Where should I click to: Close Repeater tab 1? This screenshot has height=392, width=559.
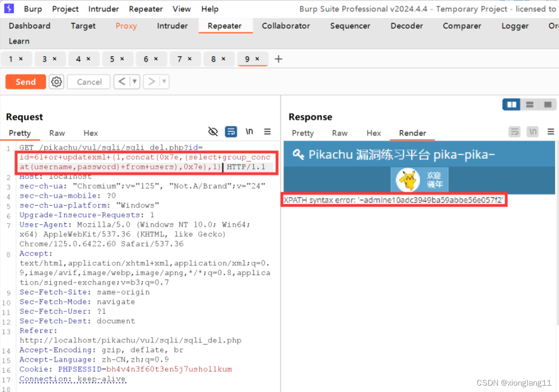pyautogui.click(x=21, y=59)
